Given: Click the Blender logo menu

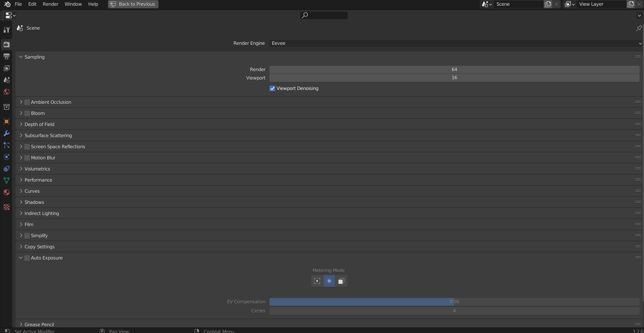Looking at the screenshot, I should (x=7, y=4).
